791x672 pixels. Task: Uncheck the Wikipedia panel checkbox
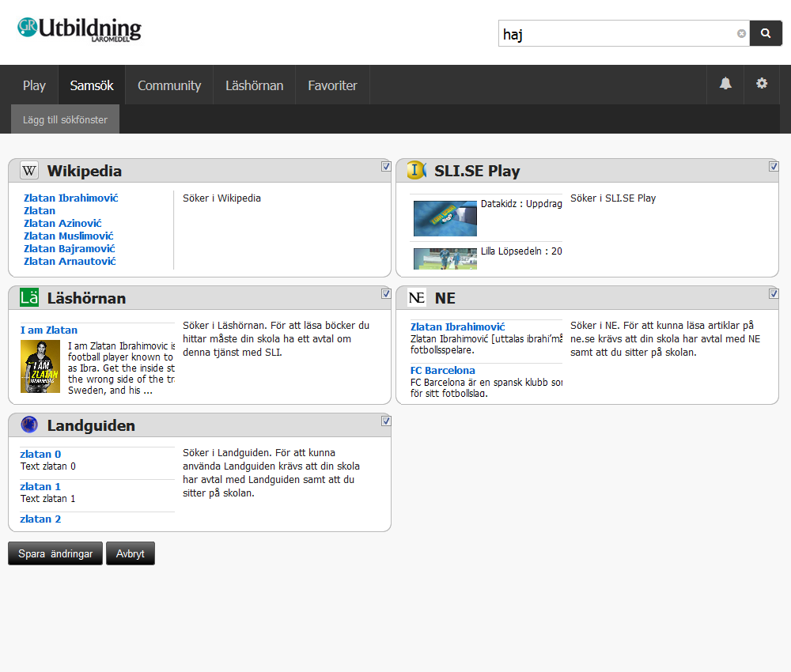(386, 166)
